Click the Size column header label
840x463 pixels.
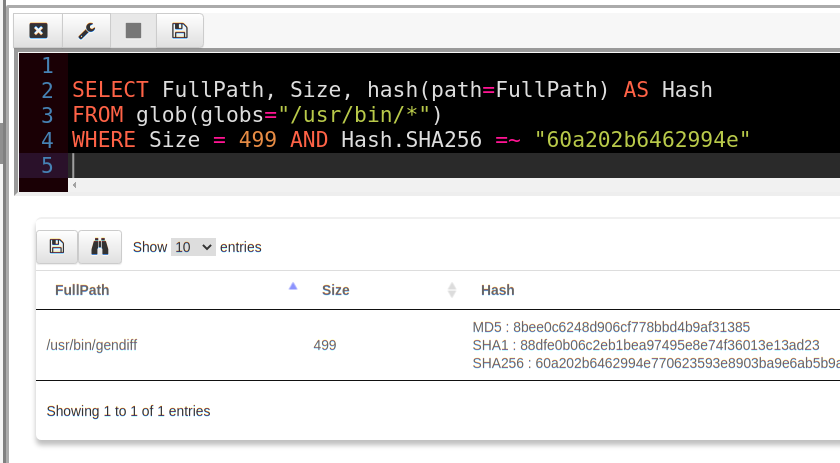[335, 290]
